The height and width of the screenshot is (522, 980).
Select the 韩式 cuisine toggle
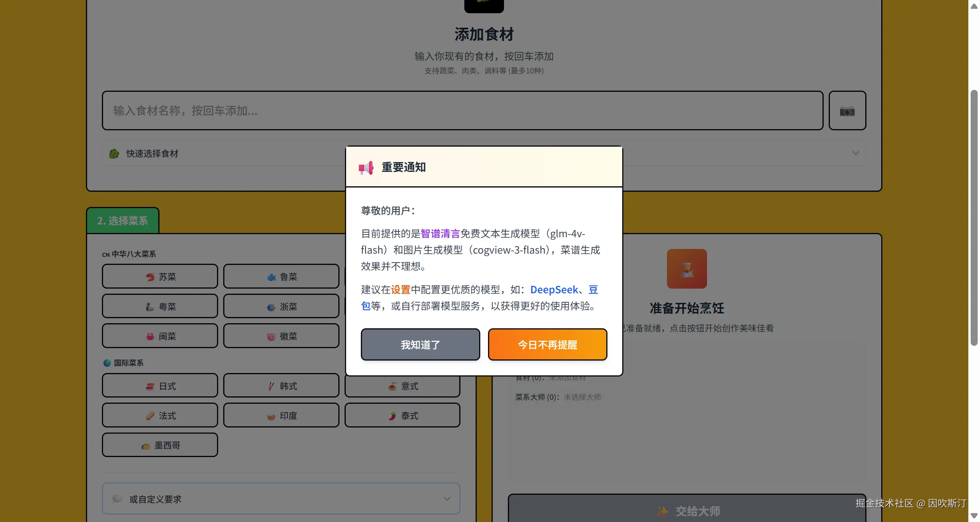pos(281,385)
